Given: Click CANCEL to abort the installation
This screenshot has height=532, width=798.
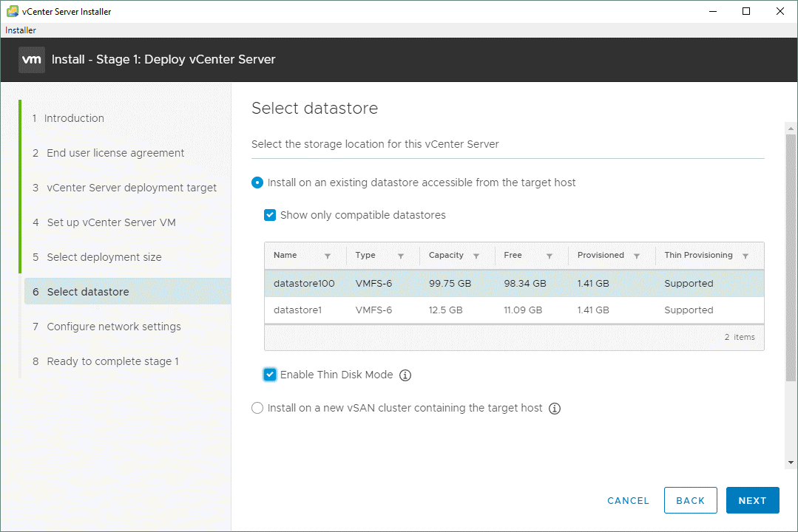Looking at the screenshot, I should point(627,500).
